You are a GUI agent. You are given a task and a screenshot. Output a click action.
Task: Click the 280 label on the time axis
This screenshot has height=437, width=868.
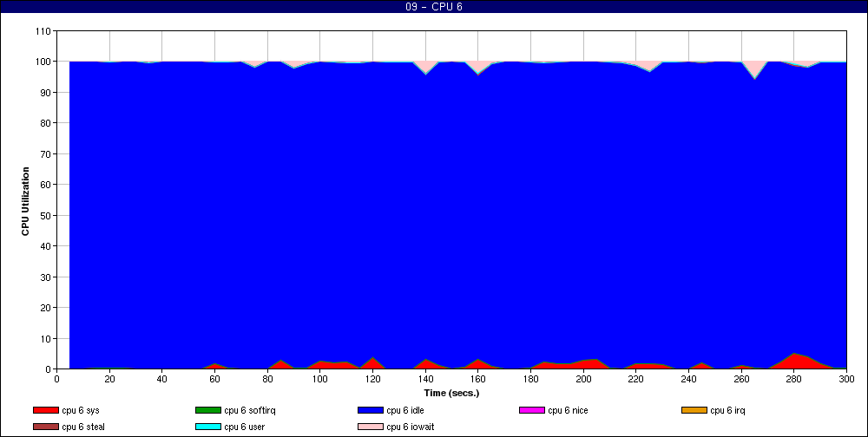(x=794, y=379)
